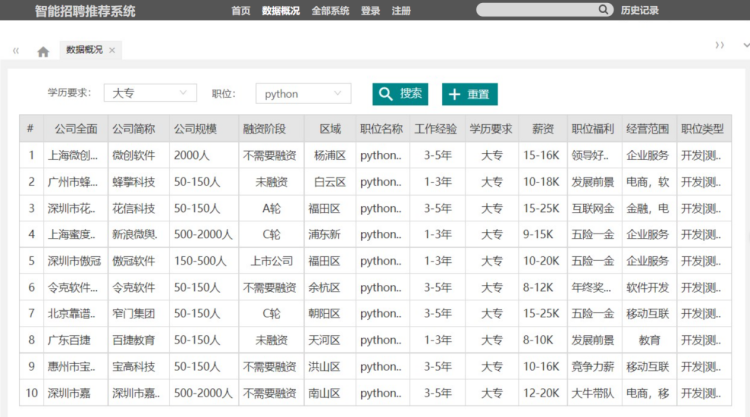This screenshot has width=750, height=417.
Task: Click the 职位福利 column header
Action: point(593,129)
